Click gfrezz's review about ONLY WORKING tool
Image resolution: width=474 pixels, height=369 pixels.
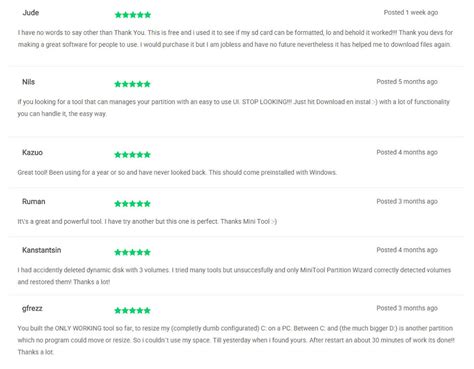coord(236,340)
